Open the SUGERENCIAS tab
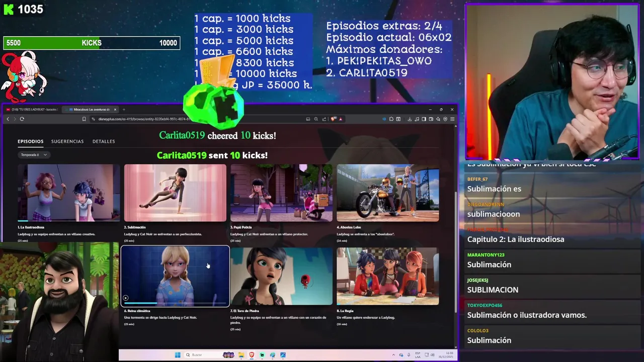This screenshot has height=362, width=644. click(67, 141)
